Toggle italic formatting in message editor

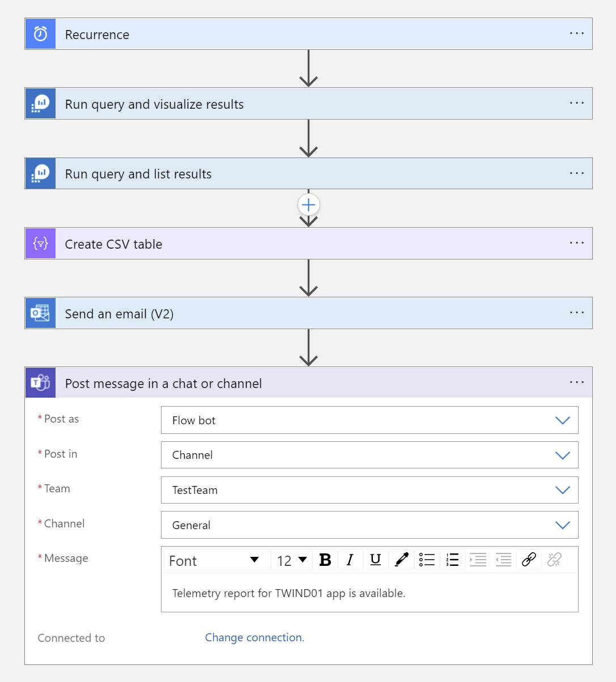click(350, 560)
